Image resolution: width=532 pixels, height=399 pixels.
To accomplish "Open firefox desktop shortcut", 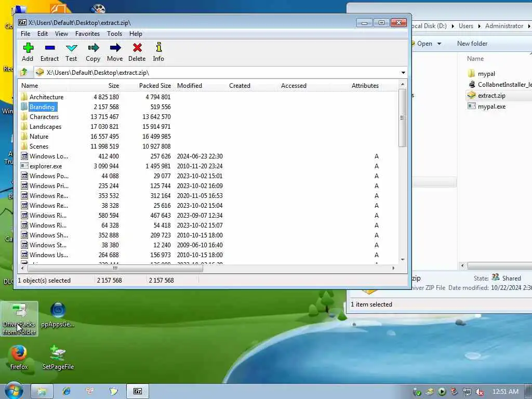I will [19, 357].
